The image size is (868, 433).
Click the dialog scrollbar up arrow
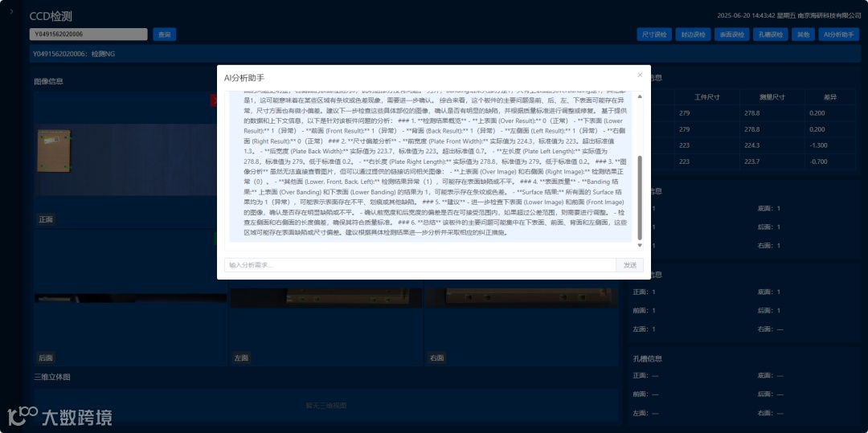(x=640, y=96)
